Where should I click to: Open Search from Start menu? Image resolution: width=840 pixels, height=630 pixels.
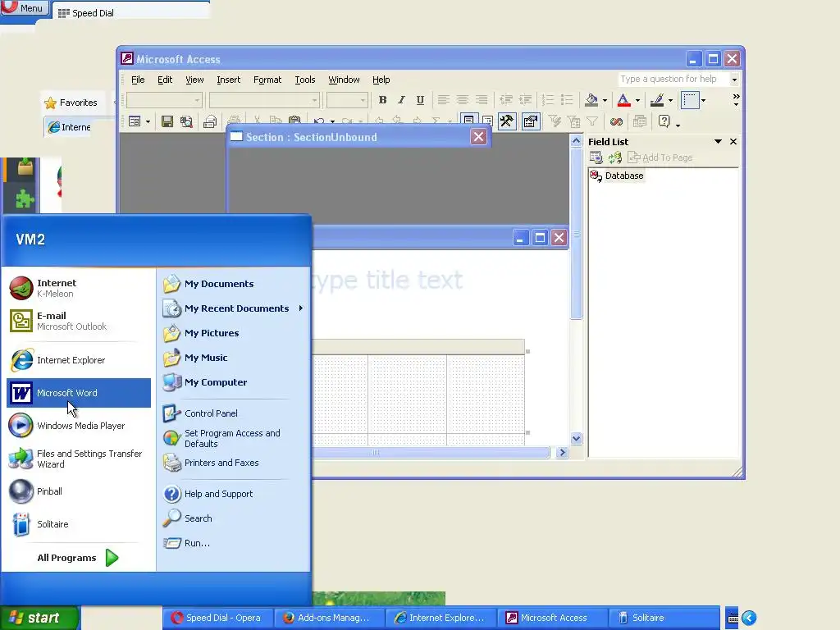click(x=234, y=518)
